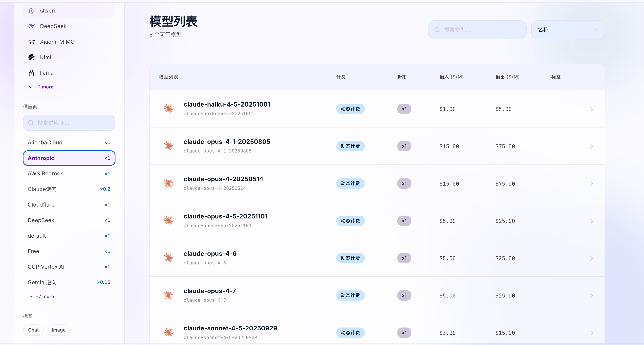Click the x1 discount badge for claude-opus-4-1-20250805

[x=404, y=146]
